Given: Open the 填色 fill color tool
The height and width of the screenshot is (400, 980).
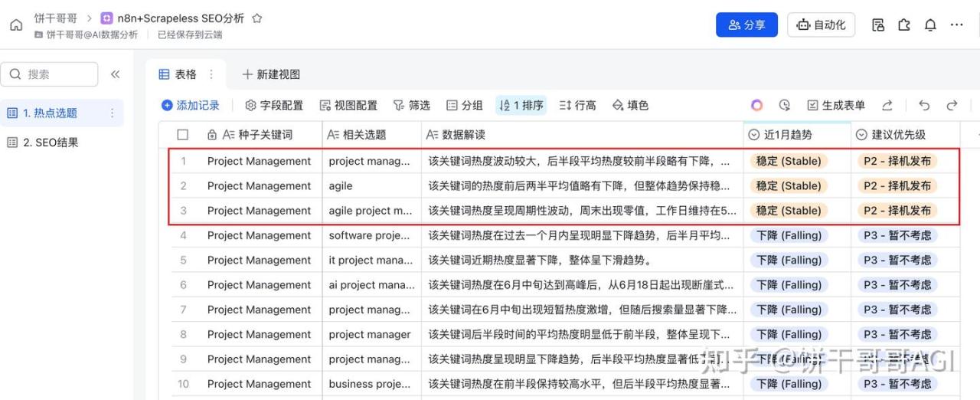Looking at the screenshot, I should click(x=630, y=105).
